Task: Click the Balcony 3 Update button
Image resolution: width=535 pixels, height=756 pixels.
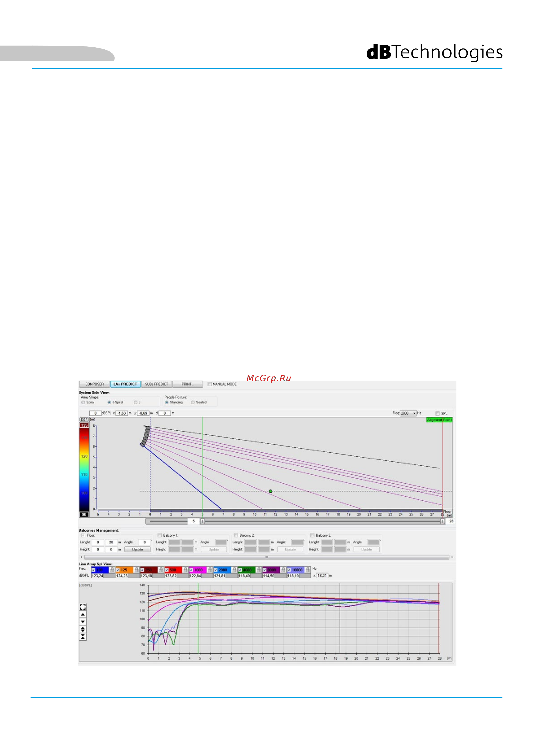Action: click(x=367, y=549)
